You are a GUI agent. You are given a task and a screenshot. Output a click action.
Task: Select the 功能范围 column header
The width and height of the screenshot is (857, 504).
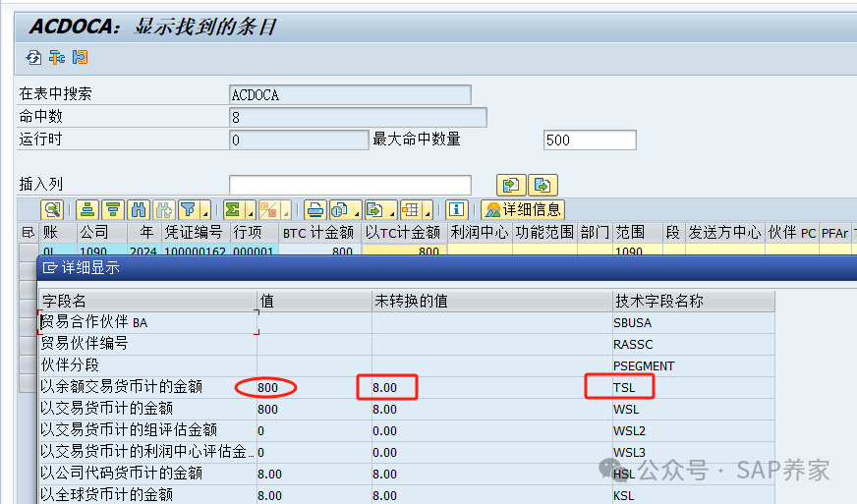[x=544, y=233]
